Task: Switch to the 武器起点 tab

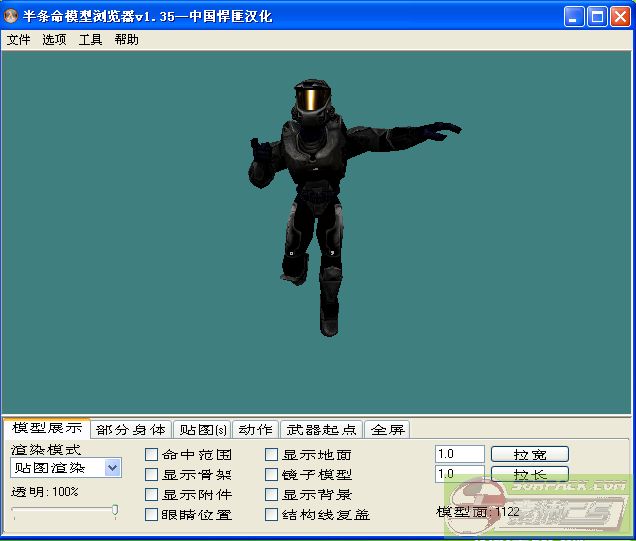Action: coord(321,429)
